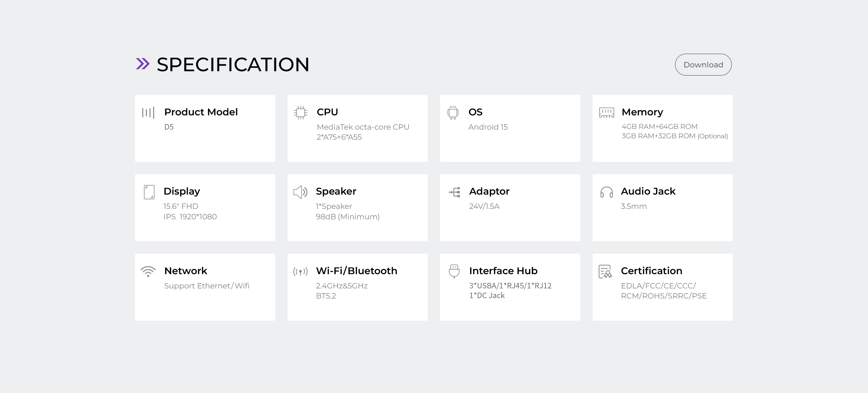Viewport: 868px width, 393px height.
Task: Click the Interface Hub plug icon
Action: 454,271
